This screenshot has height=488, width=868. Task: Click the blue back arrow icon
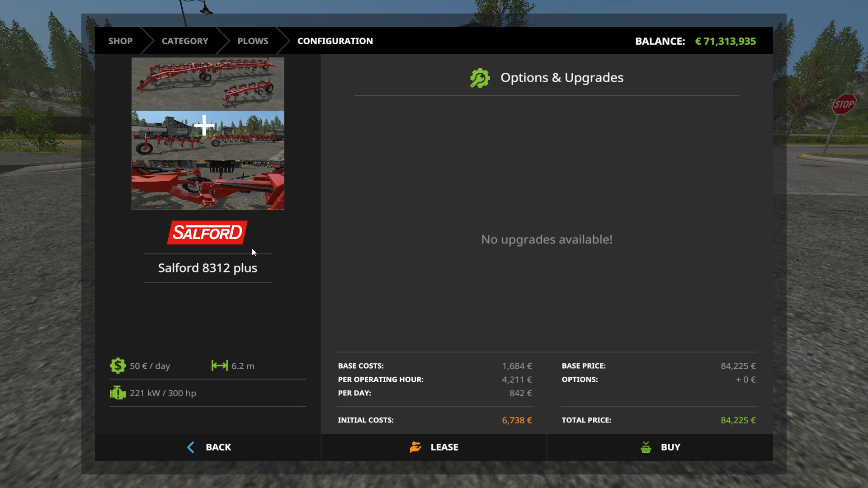point(191,447)
